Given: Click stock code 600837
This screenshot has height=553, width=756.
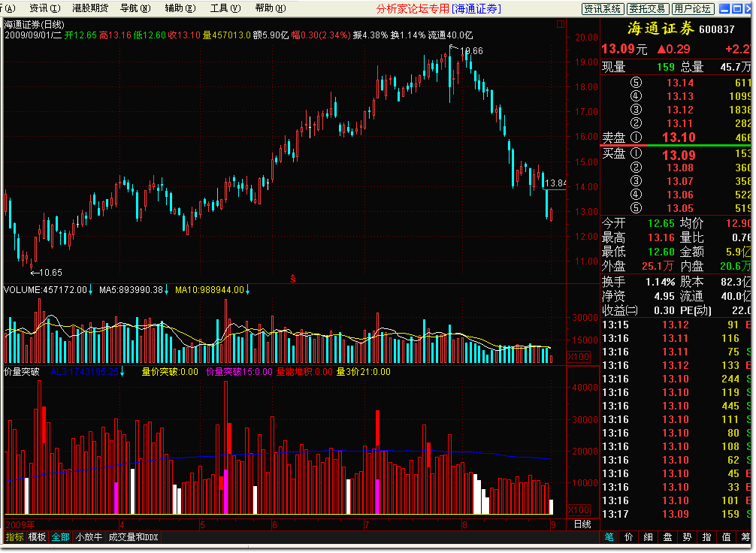Looking at the screenshot, I should pyautogui.click(x=717, y=30).
